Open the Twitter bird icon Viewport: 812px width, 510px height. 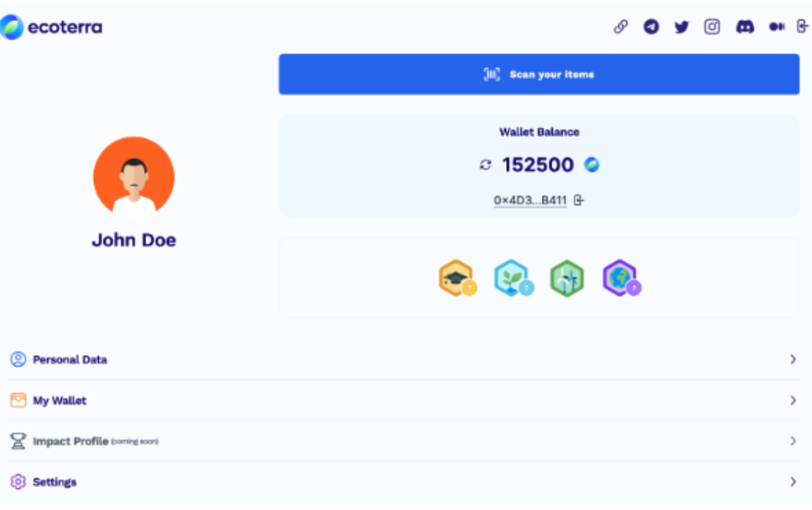coord(681,27)
